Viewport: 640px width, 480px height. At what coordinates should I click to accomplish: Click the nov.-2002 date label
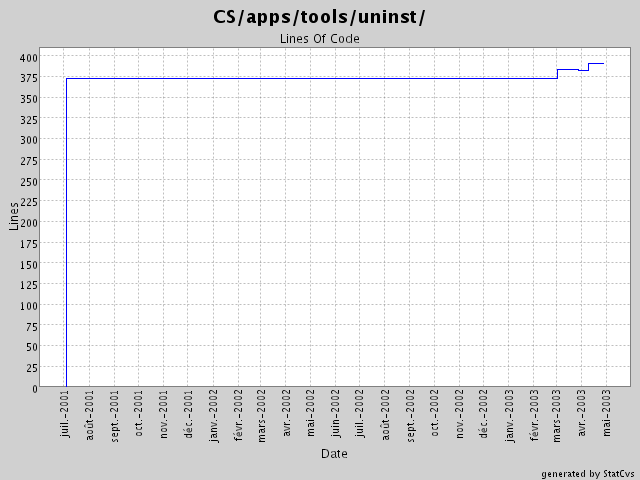[x=460, y=414]
